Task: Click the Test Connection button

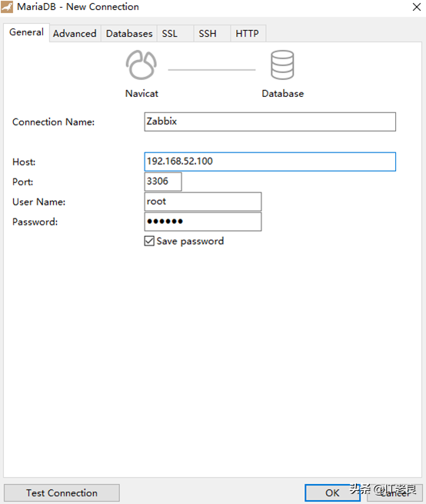Action: [62, 492]
